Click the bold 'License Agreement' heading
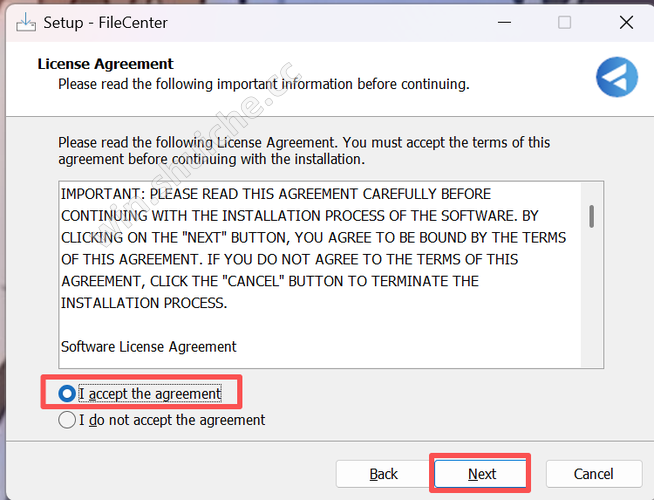 pos(105,64)
